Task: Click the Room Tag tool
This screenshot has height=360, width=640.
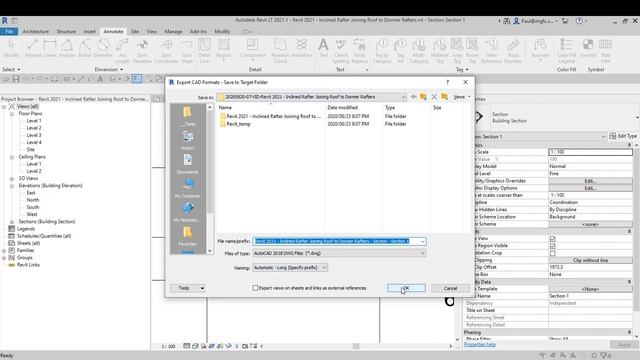Action: [472, 51]
